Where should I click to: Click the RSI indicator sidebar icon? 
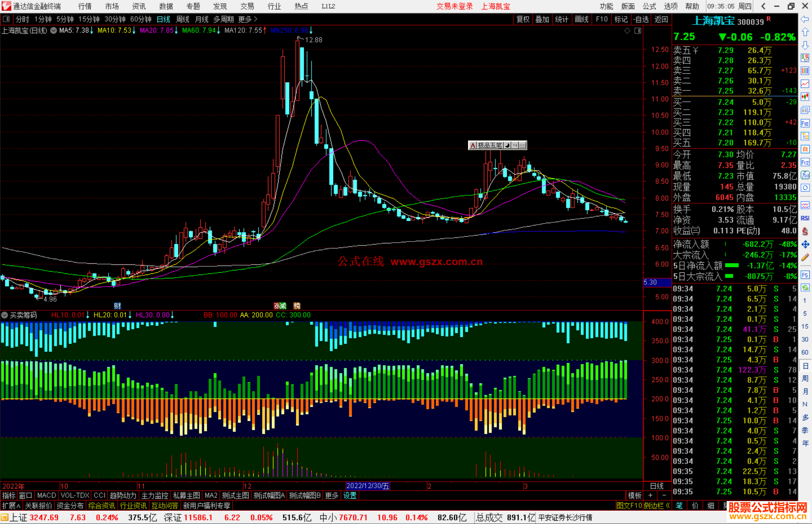tap(805, 218)
